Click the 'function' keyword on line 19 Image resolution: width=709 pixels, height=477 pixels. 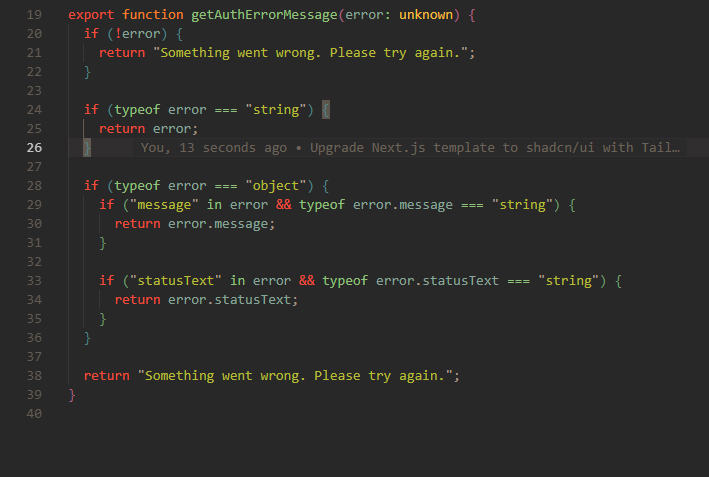coord(153,15)
